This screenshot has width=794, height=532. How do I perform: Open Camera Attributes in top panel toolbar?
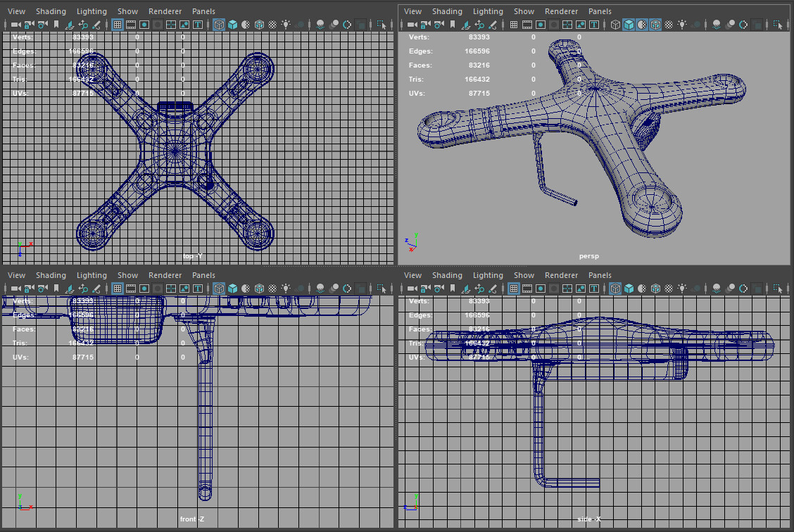click(x=42, y=25)
